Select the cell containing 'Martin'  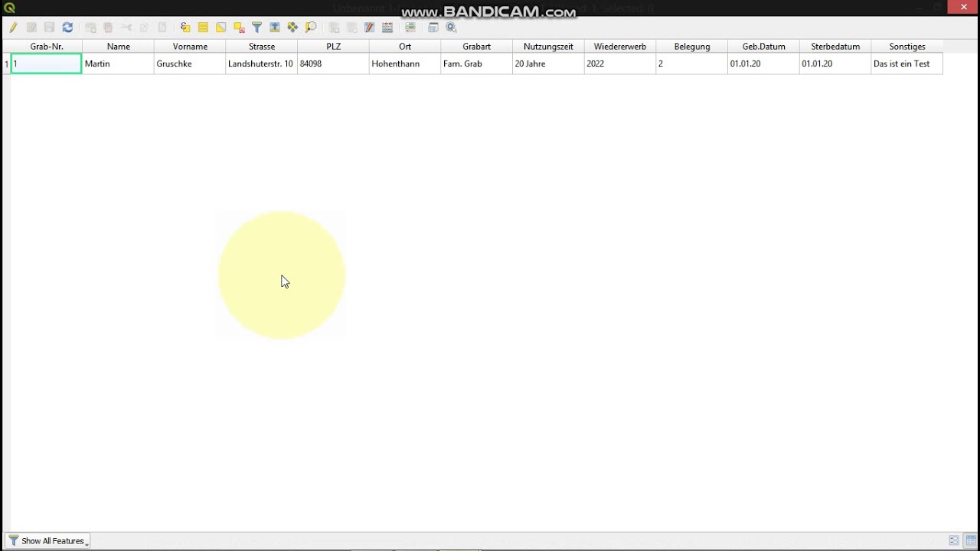(119, 64)
